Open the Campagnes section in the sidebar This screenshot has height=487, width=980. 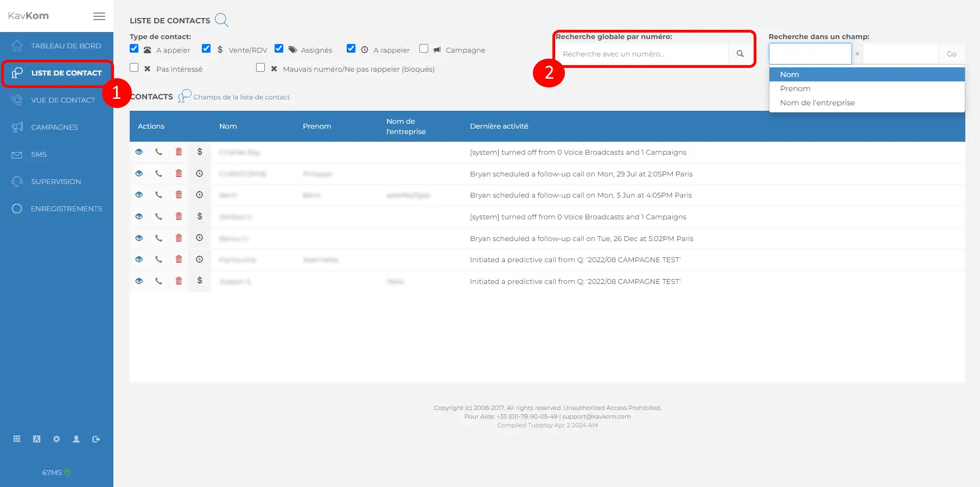[54, 127]
